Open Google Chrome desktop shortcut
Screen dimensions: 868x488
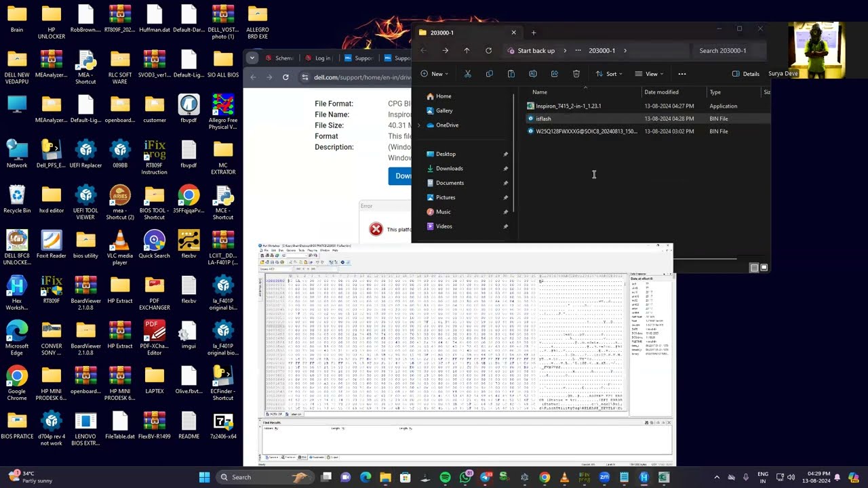click(17, 380)
